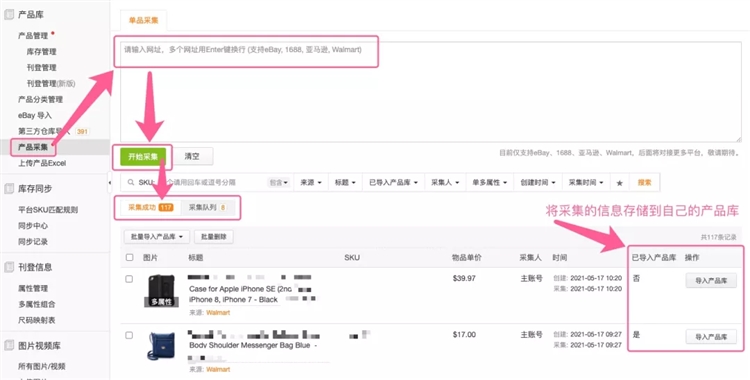This screenshot has width=750, height=380.
Task: Click the 391 badge on 第三方仓库导入
Action: (x=83, y=131)
